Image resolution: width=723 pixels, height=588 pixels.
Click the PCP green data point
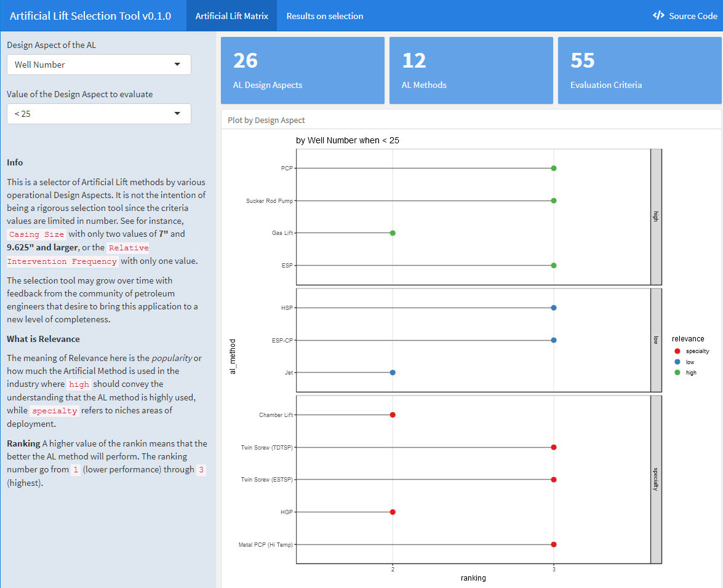554,168
